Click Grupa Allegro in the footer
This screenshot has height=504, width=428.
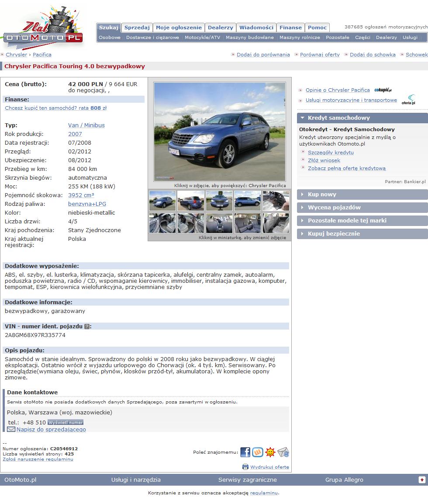344,480
